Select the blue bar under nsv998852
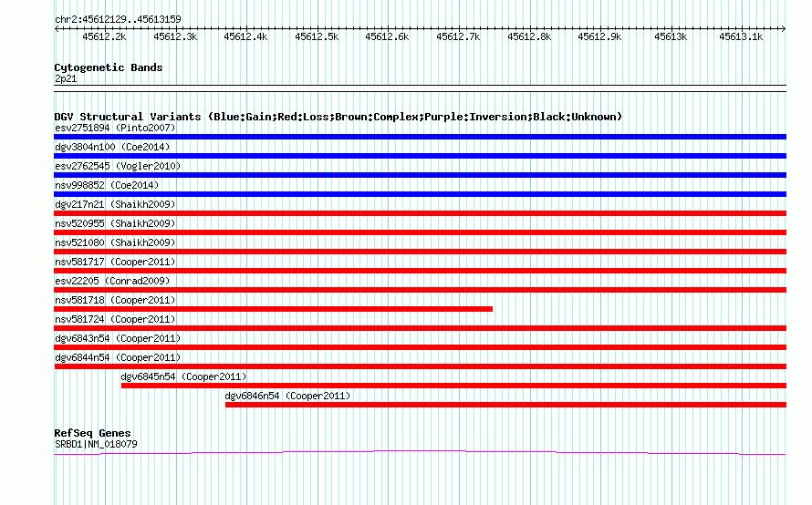 click(420, 194)
